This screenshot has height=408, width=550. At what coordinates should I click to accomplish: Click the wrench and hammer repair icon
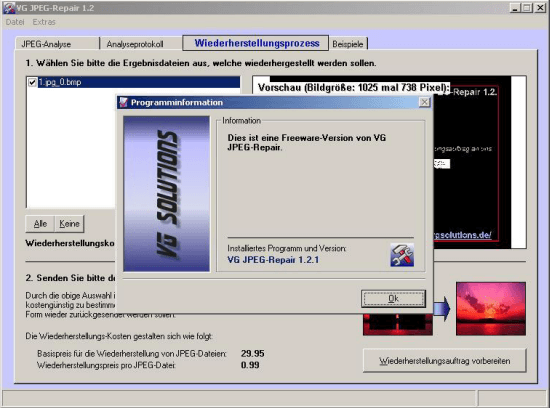click(402, 255)
